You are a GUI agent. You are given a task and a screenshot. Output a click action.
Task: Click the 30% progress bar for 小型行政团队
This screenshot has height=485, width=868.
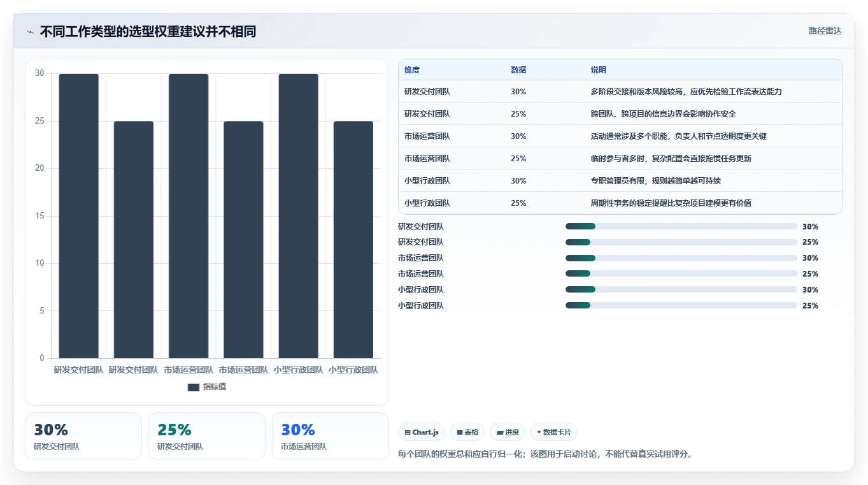click(x=681, y=290)
